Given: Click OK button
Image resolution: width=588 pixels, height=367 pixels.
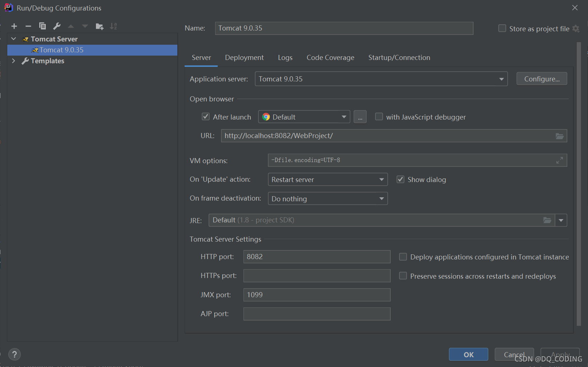Looking at the screenshot, I should point(468,355).
